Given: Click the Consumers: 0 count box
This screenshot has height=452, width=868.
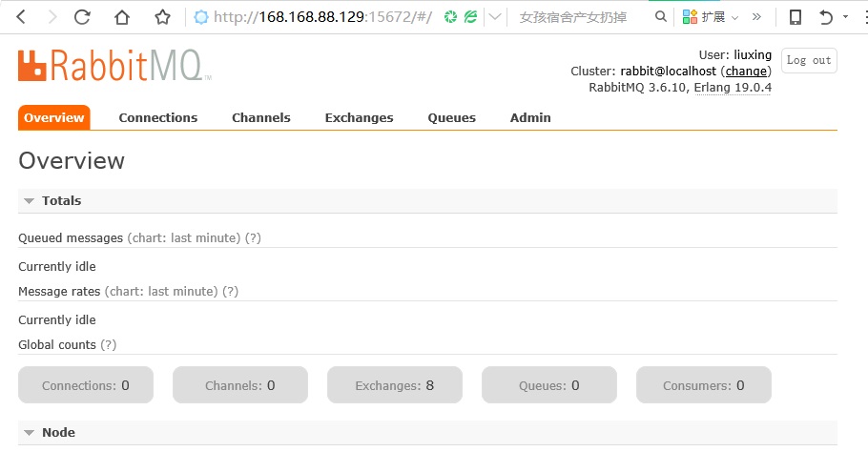Looking at the screenshot, I should click(704, 385).
